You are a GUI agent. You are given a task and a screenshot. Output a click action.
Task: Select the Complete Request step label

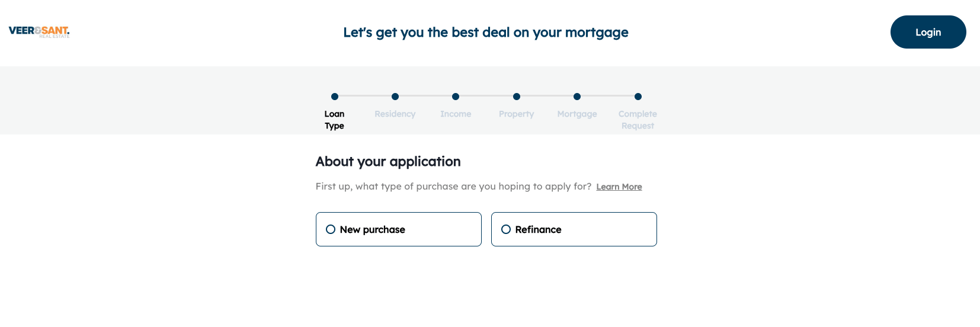pyautogui.click(x=638, y=120)
